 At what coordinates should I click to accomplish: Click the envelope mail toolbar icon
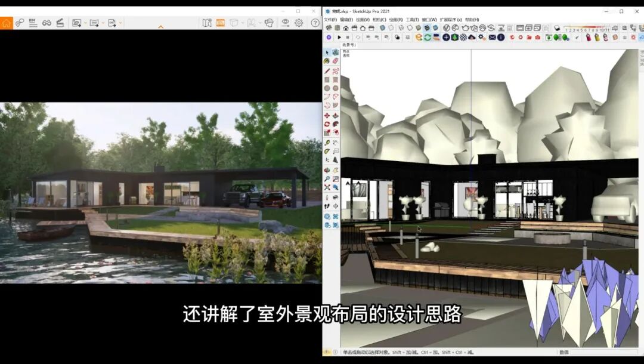pos(492,38)
